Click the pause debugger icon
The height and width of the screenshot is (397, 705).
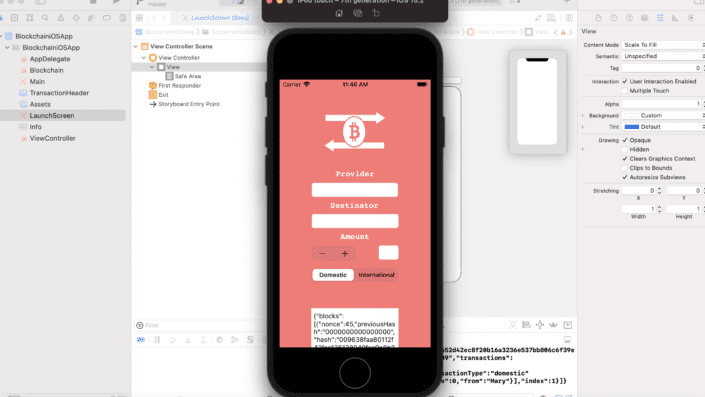click(157, 340)
